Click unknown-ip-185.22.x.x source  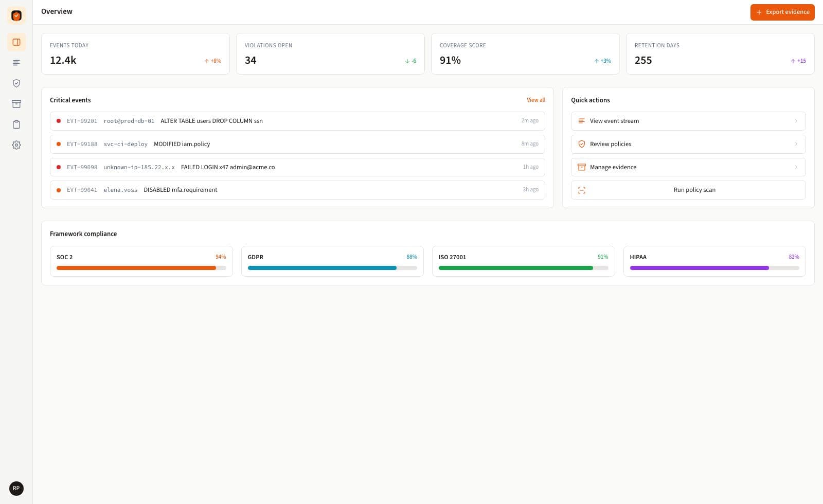coord(139,167)
